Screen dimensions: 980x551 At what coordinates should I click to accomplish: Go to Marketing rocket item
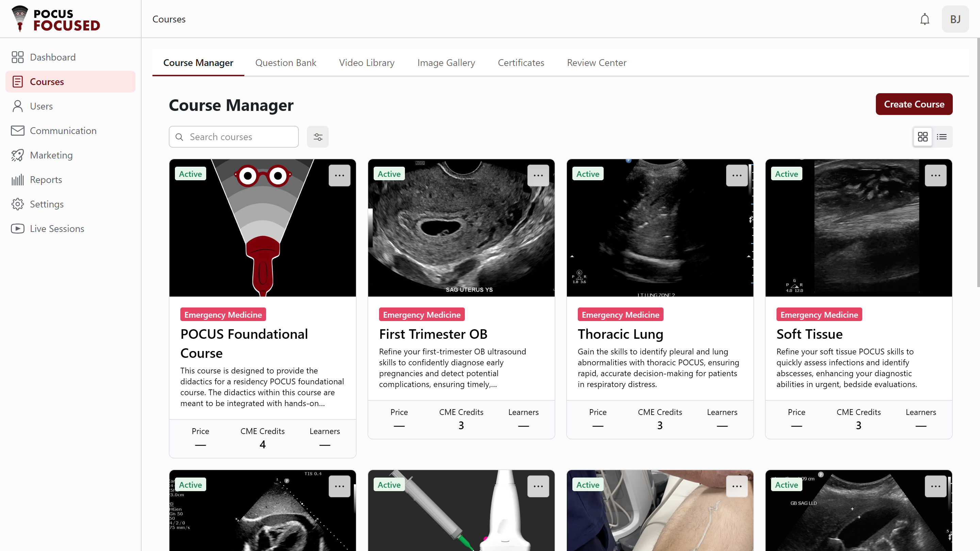tap(70, 155)
